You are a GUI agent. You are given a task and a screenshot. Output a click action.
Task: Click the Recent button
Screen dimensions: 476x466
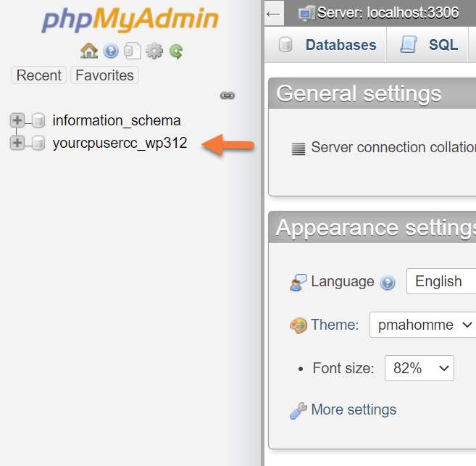tap(38, 75)
